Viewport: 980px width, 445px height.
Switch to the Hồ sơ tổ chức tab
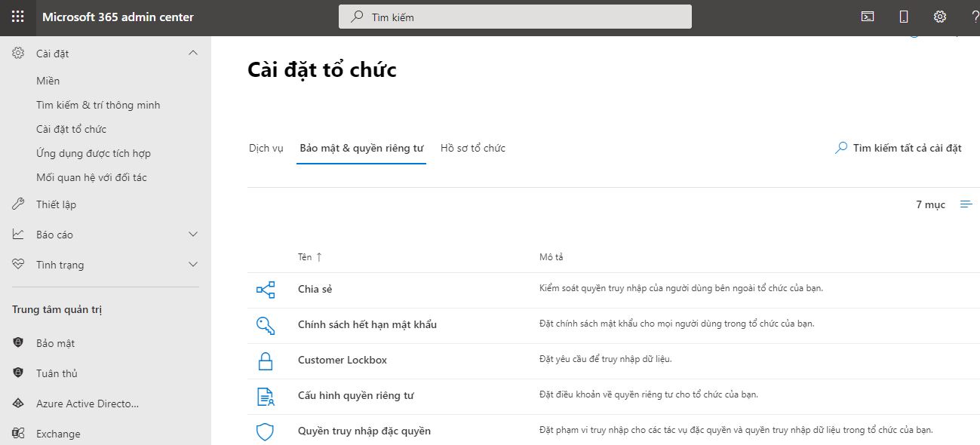[x=473, y=149]
